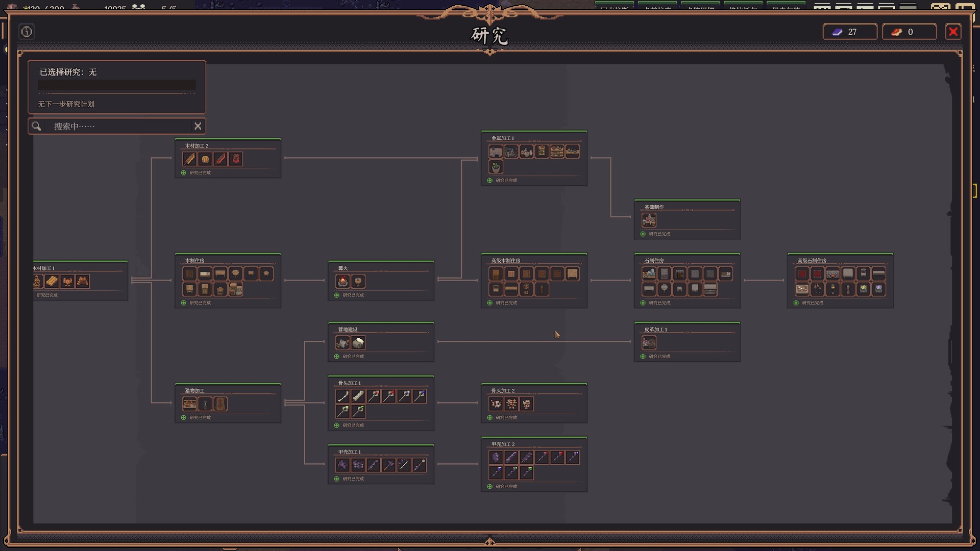Select the leather workstation icon in 皮革加工 1
980x551 pixels.
[649, 342]
